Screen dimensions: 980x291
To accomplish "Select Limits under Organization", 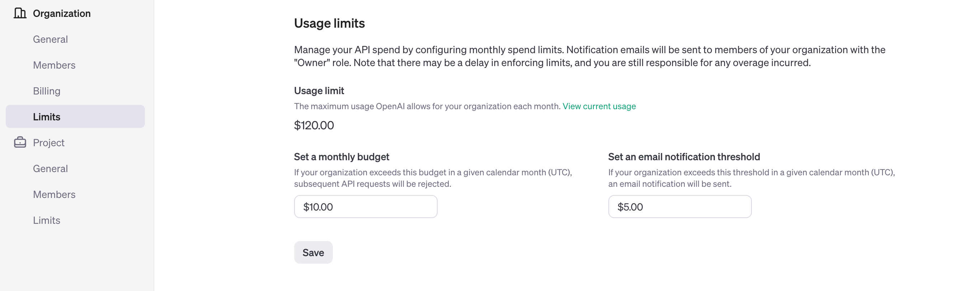I will [x=75, y=116].
